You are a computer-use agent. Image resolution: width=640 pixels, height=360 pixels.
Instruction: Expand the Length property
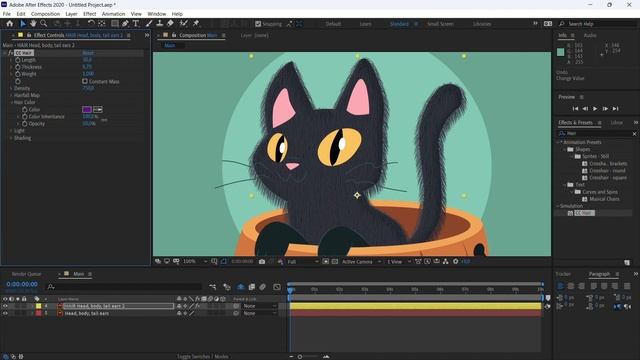[11, 60]
